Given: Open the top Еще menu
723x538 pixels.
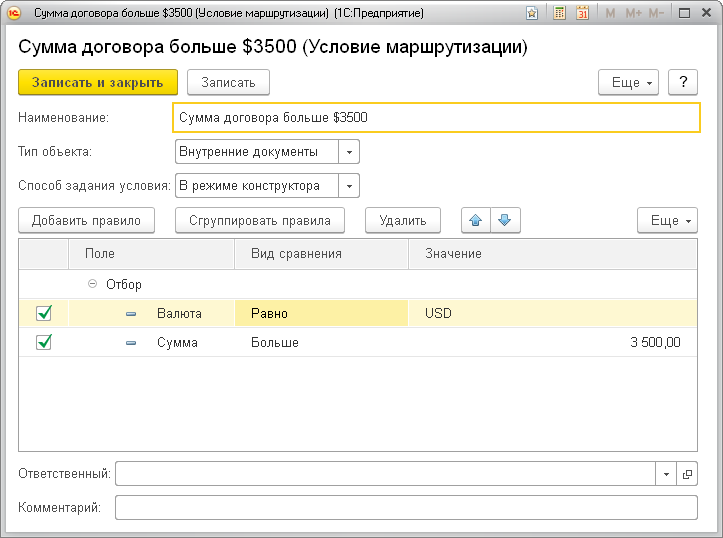Looking at the screenshot, I should 628,82.
